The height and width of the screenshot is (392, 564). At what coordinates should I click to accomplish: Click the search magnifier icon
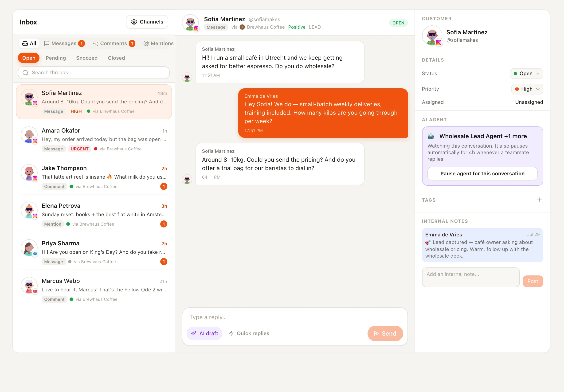tap(25, 73)
